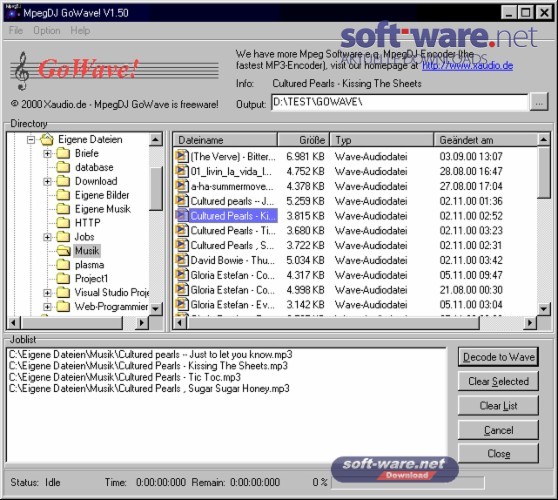Viewport: 558px width, 500px height.
Task: Select 'Cultured Pearls - Kissing The Sheets.mp3' job
Action: pyautogui.click(x=148, y=366)
